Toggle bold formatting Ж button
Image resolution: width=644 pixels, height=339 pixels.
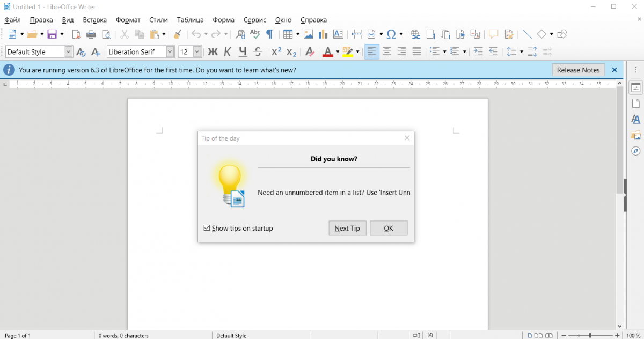213,52
